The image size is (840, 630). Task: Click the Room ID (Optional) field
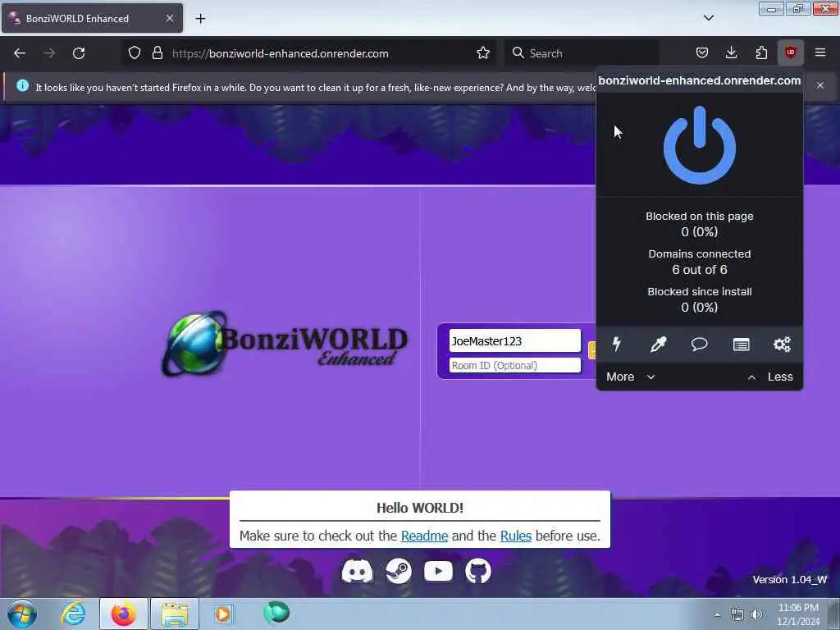pos(514,365)
